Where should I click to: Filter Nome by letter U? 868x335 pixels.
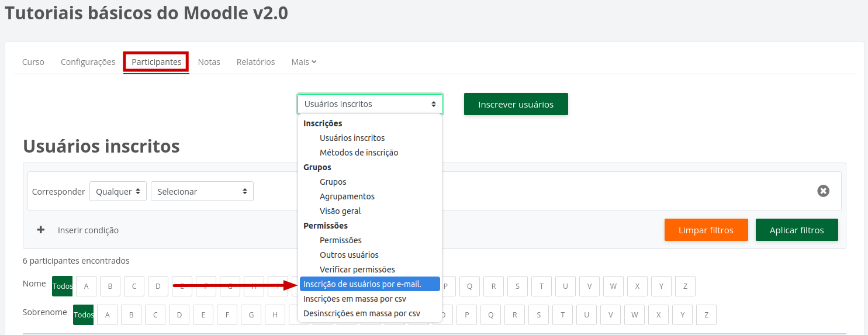[x=566, y=286]
